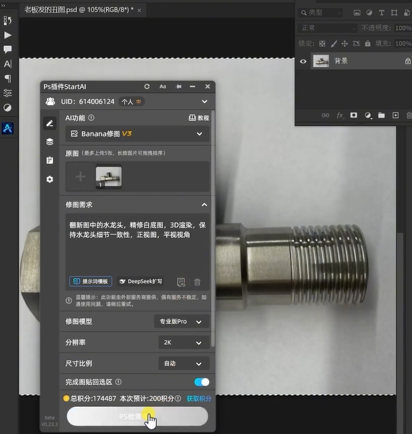Viewport: 412px width, 434px height.
Task: Toggle lock position move icon
Action: coord(345,44)
